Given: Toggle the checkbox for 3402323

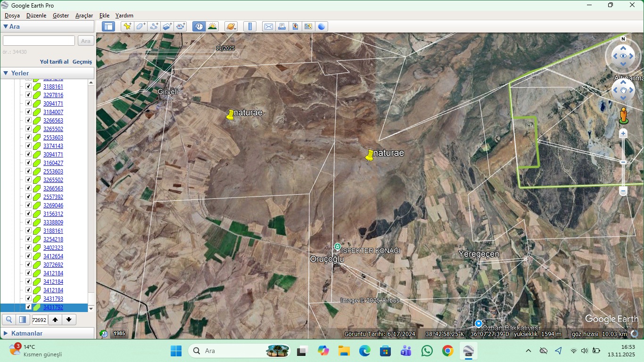Looking at the screenshot, I should click(28, 248).
